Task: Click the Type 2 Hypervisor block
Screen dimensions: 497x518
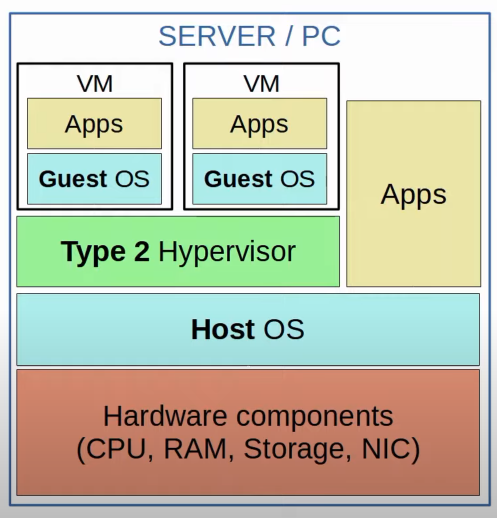Action: (178, 251)
